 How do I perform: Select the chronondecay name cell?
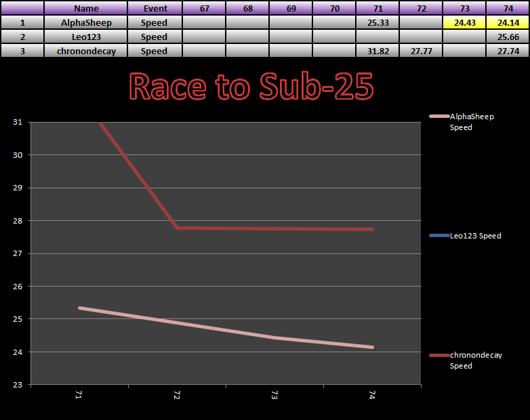[86, 51]
